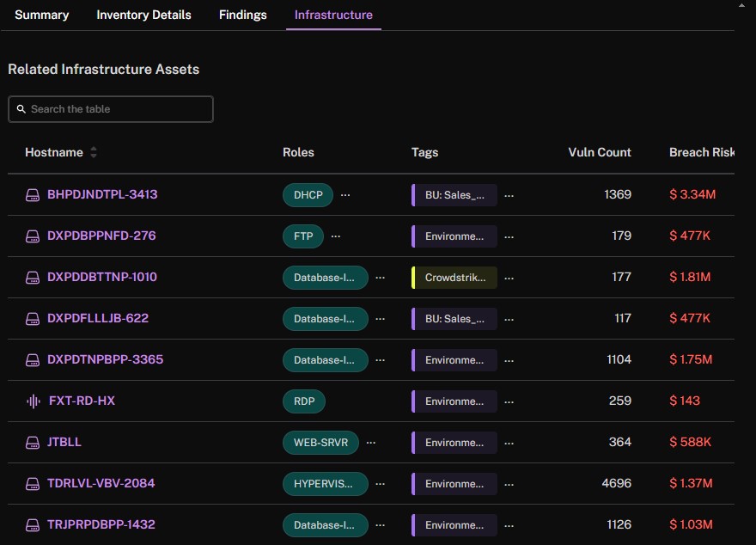Click the HYPERVIS... role badge

pos(326,484)
